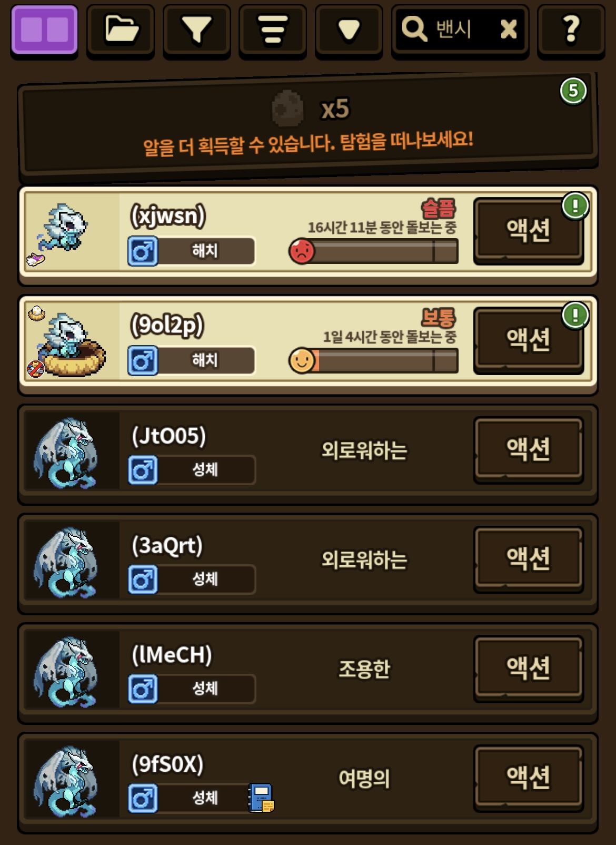
Task: Open the sort order lines icon
Action: click(273, 30)
